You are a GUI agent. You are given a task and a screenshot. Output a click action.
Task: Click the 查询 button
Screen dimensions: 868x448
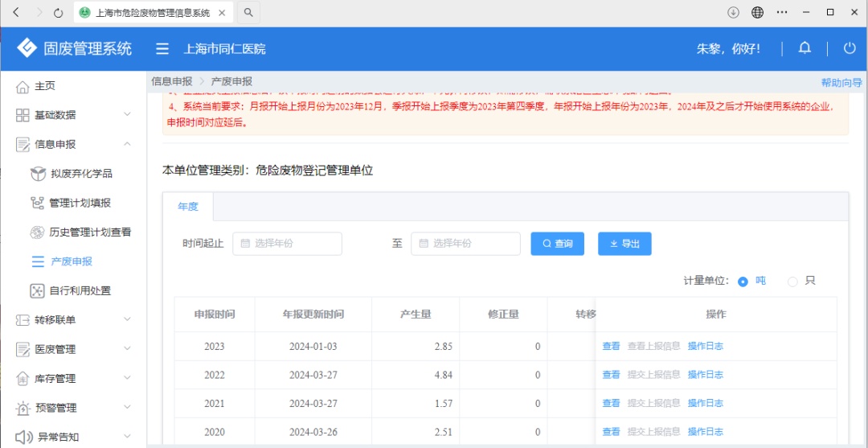click(557, 244)
